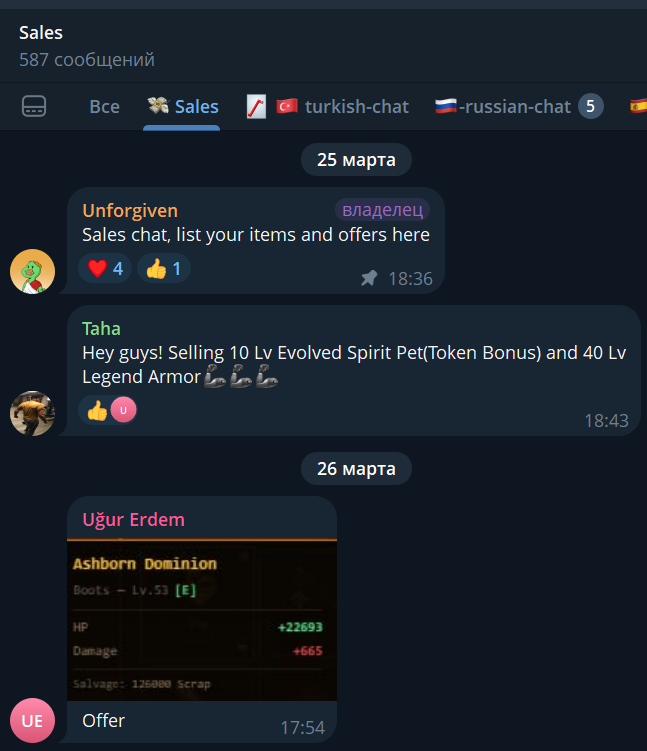Open Uğur Erdem's UE avatar
Image resolution: width=647 pixels, height=751 pixels.
coord(33,720)
